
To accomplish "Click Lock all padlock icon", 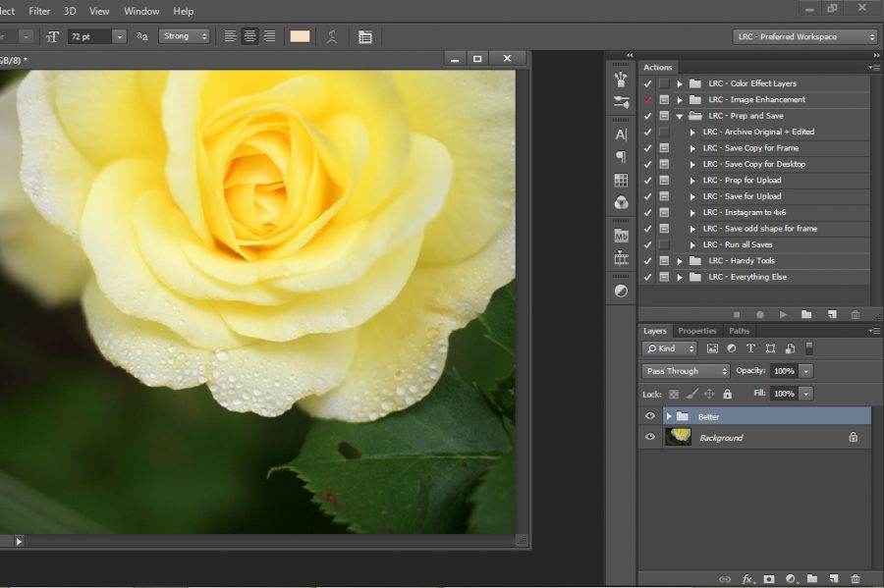I will point(727,394).
